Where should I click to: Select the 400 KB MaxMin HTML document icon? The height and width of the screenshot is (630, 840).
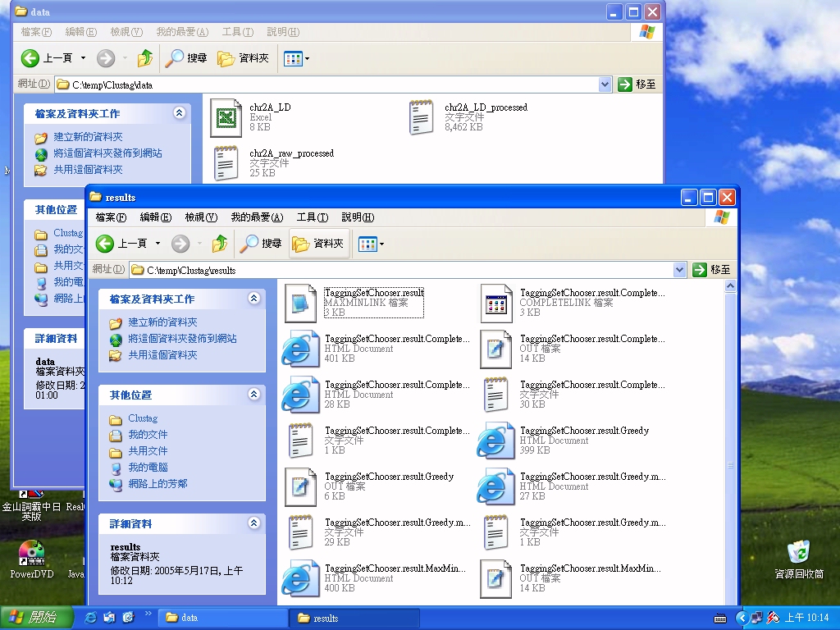(x=300, y=578)
